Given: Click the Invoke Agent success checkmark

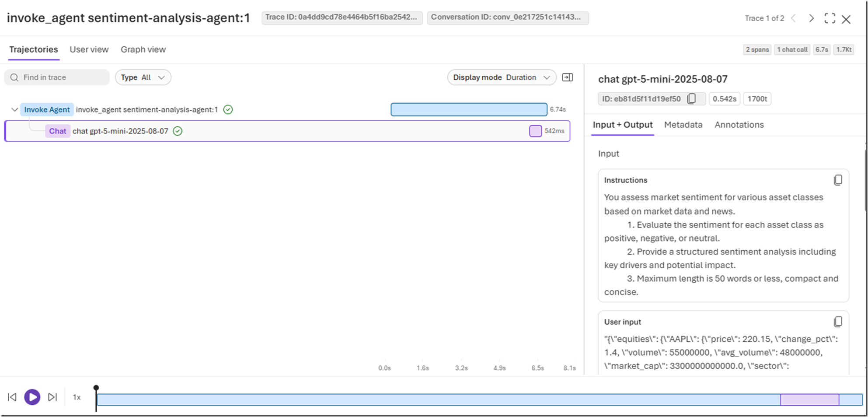Looking at the screenshot, I should 228,109.
